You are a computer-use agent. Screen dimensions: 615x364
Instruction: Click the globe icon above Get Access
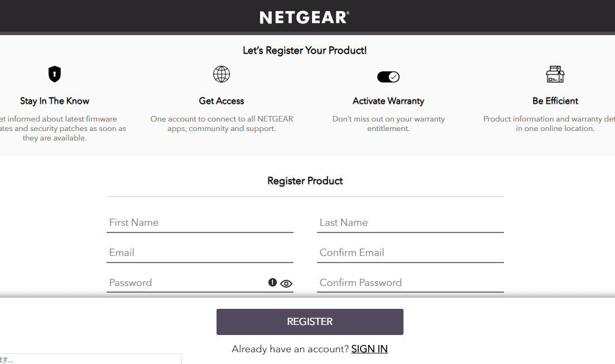pyautogui.click(x=222, y=74)
